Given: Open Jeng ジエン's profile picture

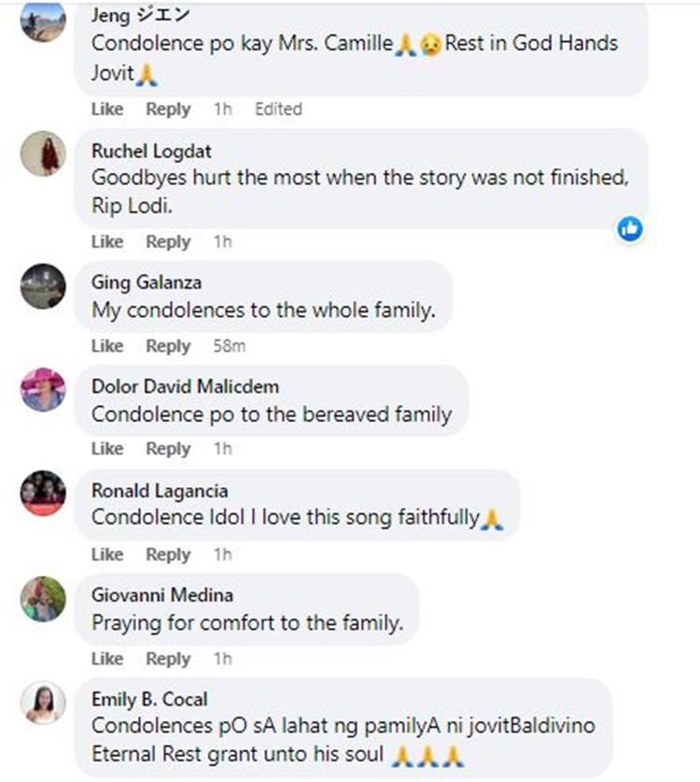Looking at the screenshot, I should [x=41, y=21].
